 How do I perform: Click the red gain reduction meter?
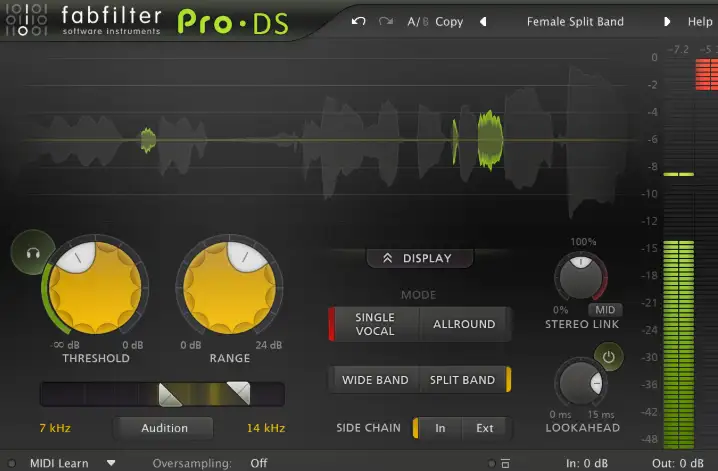click(706, 74)
